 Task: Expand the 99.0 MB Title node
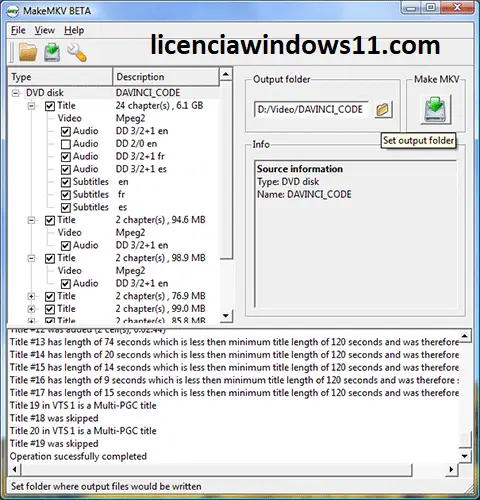click(31, 309)
